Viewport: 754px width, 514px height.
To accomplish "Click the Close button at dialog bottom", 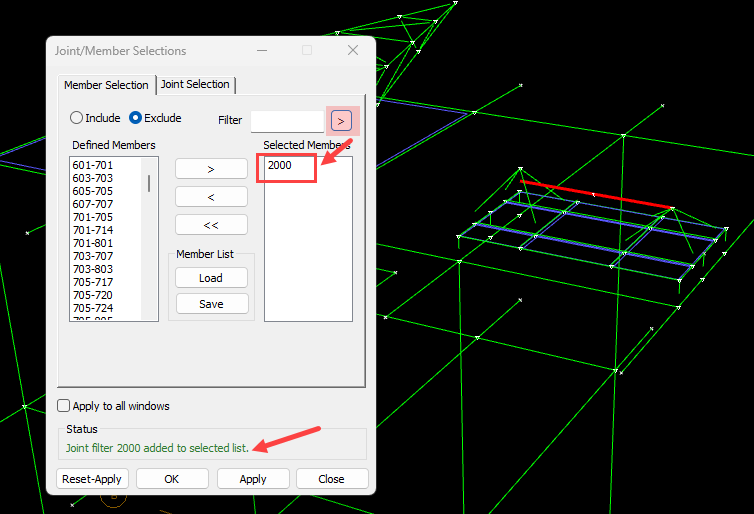I will point(332,479).
